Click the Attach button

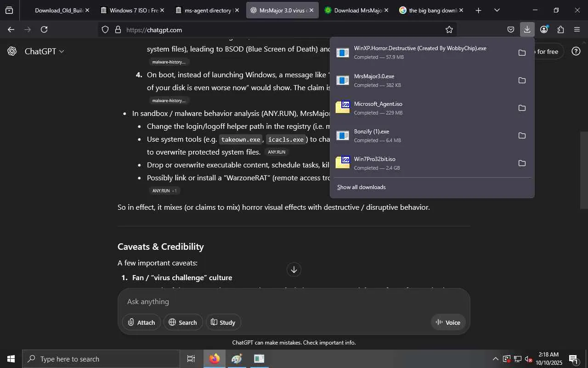pos(141,322)
